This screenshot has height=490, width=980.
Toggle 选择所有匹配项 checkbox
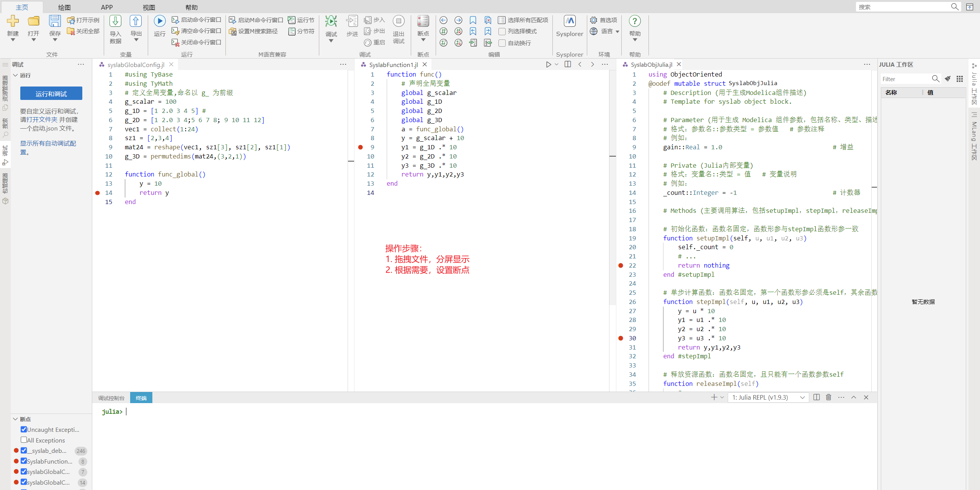pyautogui.click(x=502, y=20)
